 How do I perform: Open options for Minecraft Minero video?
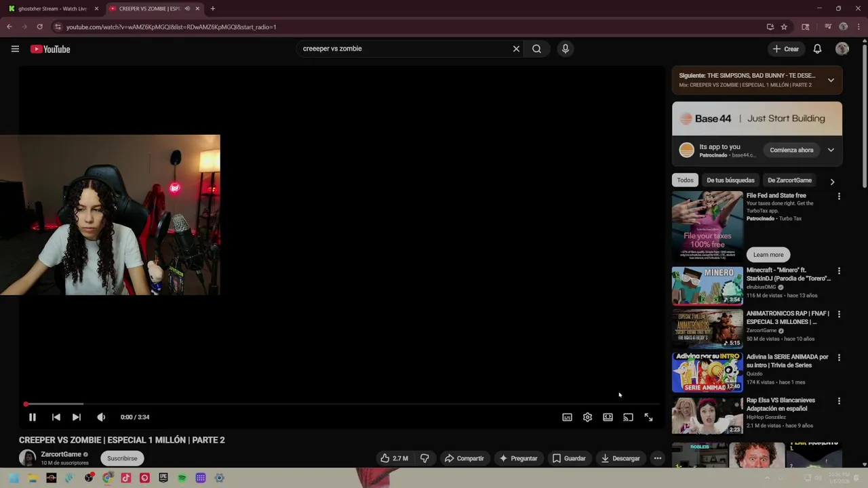[x=839, y=271]
